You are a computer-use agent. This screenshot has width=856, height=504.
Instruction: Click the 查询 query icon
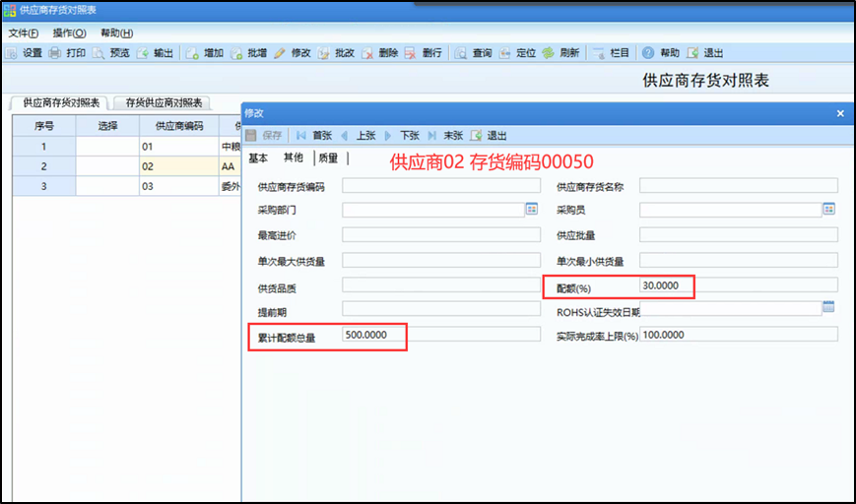[x=461, y=53]
